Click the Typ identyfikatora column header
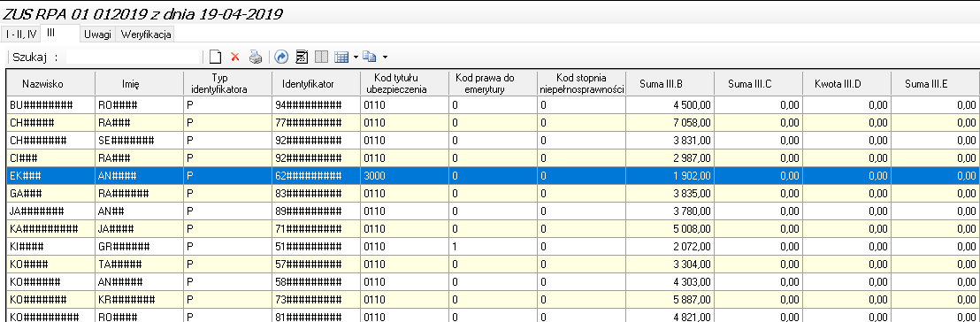The height and width of the screenshot is (322, 980). point(228,84)
